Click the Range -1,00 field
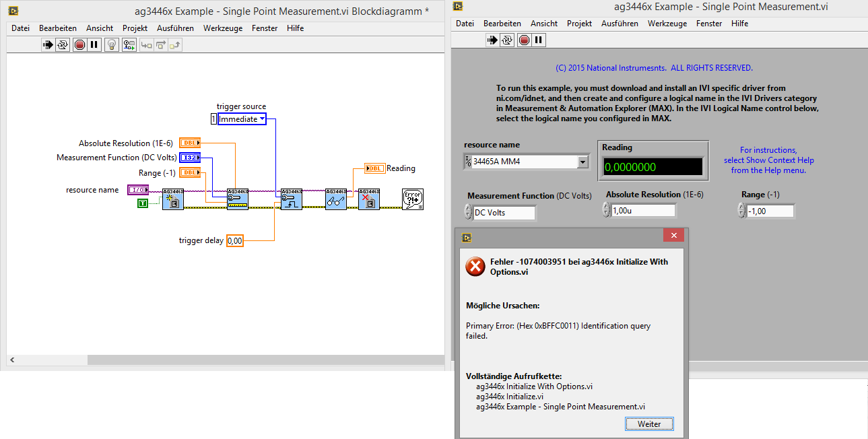This screenshot has height=439, width=868. (770, 211)
